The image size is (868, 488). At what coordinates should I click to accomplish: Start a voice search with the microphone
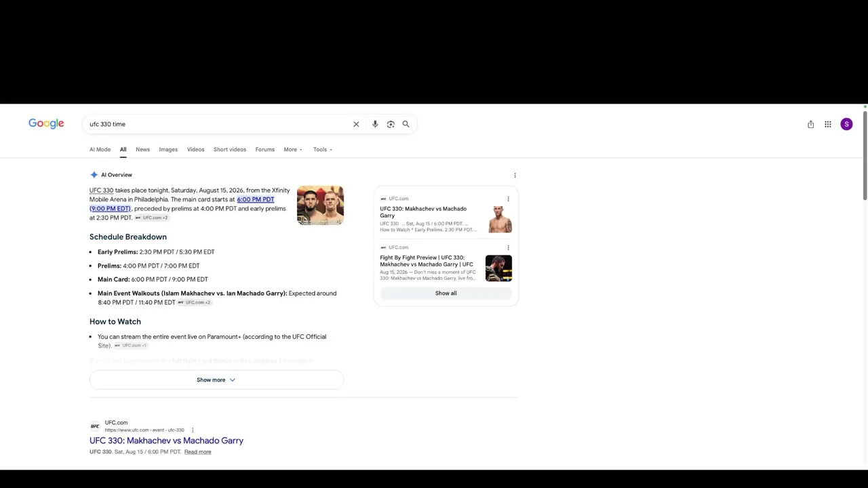coord(375,124)
